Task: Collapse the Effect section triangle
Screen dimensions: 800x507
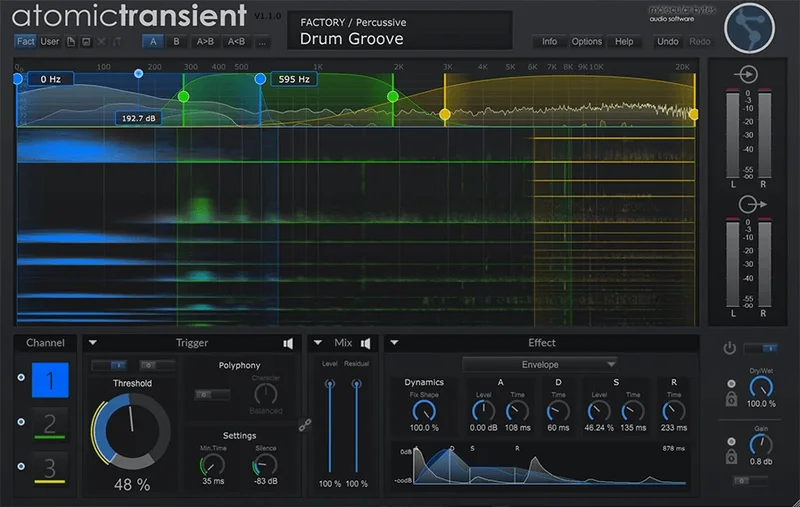Action: (x=394, y=343)
